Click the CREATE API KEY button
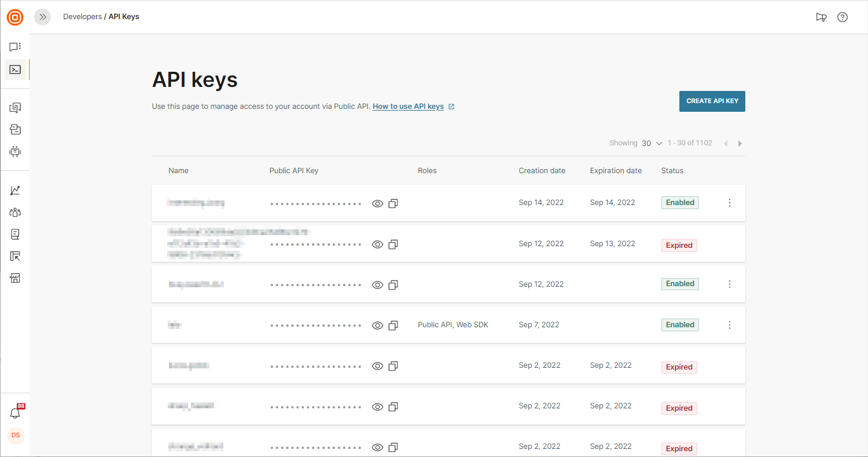 pos(712,101)
